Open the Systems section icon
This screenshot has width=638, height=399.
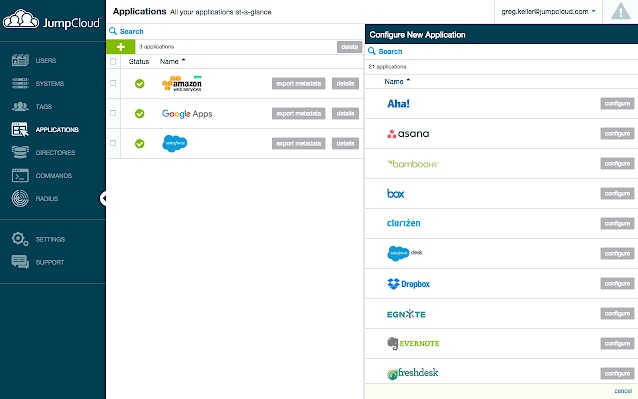pos(20,83)
